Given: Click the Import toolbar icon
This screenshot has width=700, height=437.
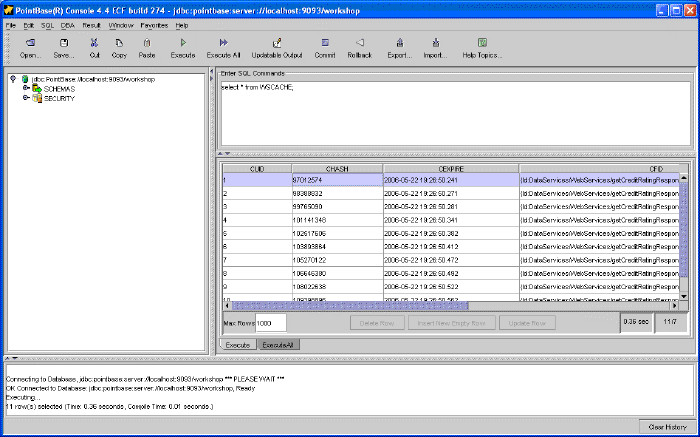Looking at the screenshot, I should point(436,43).
